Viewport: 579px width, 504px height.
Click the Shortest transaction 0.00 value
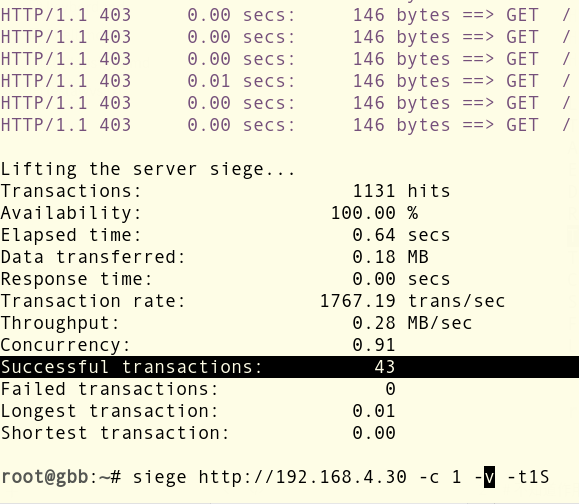coord(374,433)
